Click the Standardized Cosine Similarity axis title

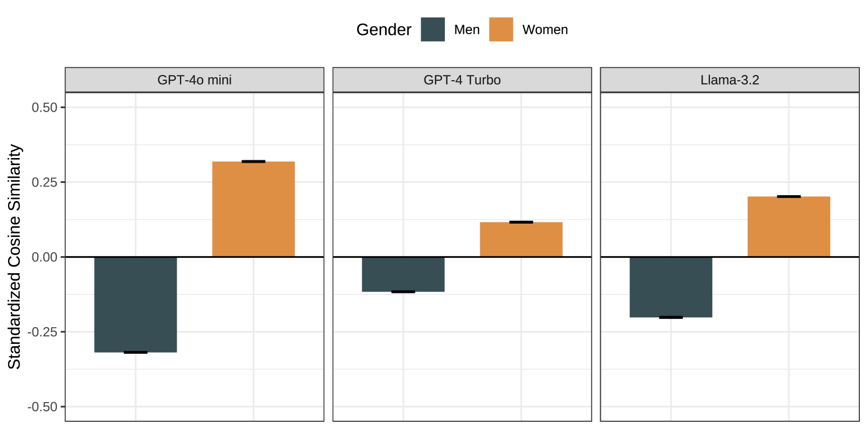point(15,257)
